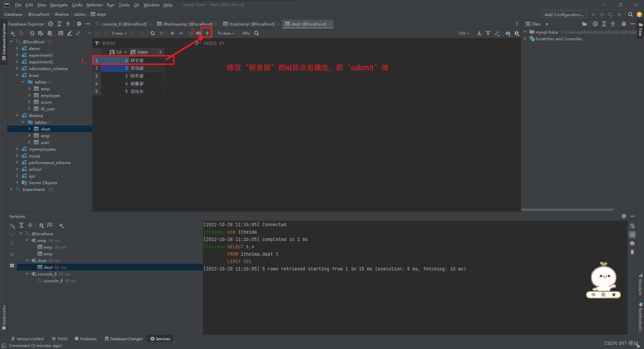Clear output with the trash icon
The height and width of the screenshot is (349, 644).
point(632,252)
